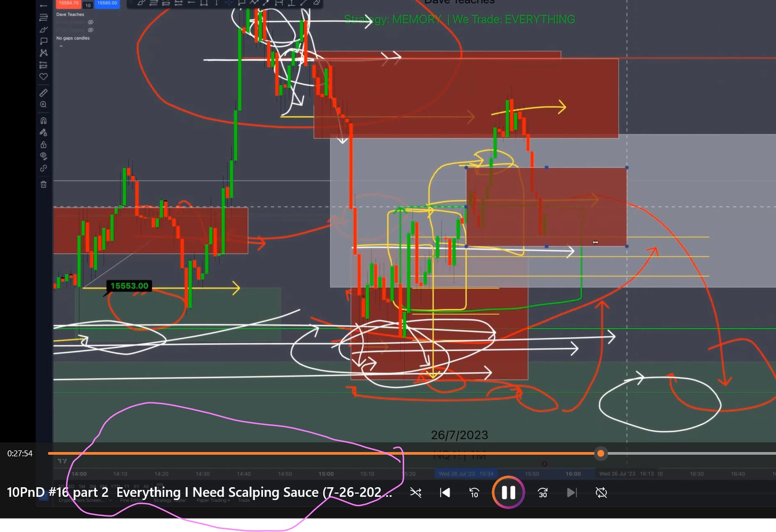Screen dimensions: 776x532
Task: Toggle hide all drawings eye in sidebar
Action: (x=44, y=156)
